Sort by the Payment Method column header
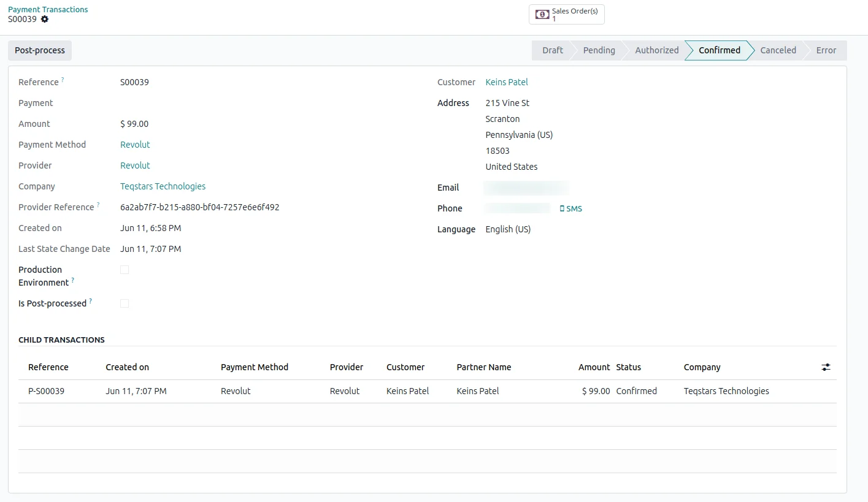 [x=255, y=367]
